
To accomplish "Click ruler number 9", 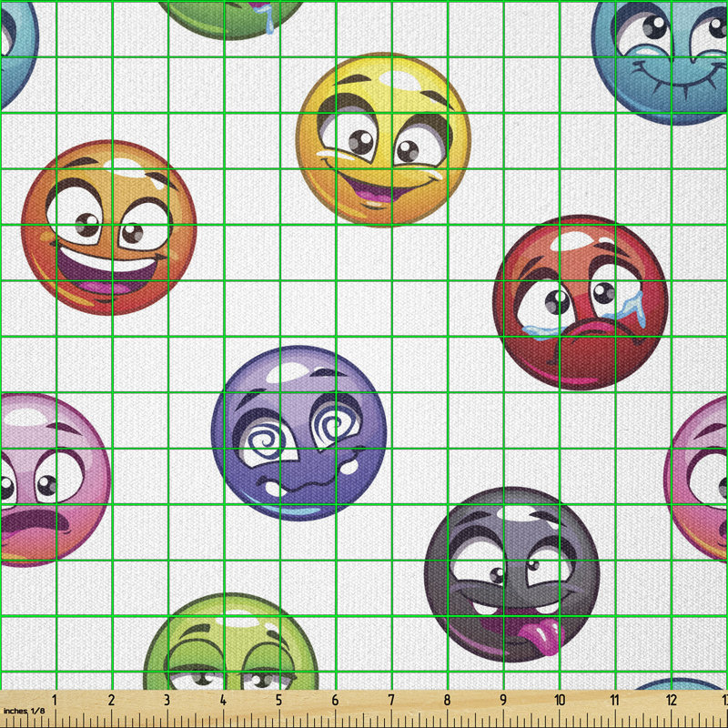I will [x=503, y=700].
